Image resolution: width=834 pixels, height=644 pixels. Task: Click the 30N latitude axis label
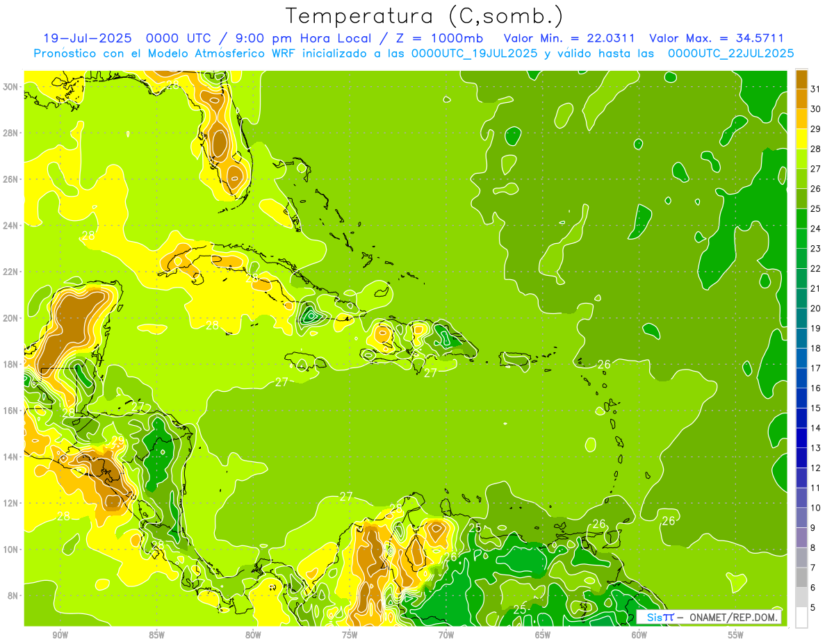(x=12, y=87)
